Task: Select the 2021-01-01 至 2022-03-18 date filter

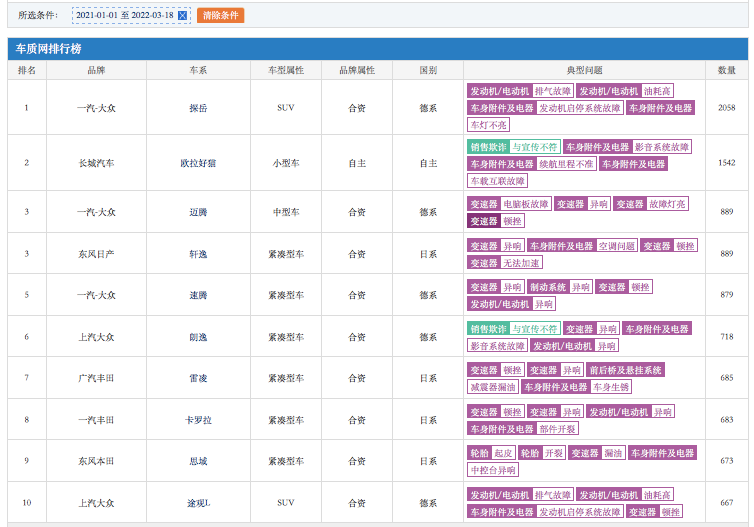Action: click(124, 16)
